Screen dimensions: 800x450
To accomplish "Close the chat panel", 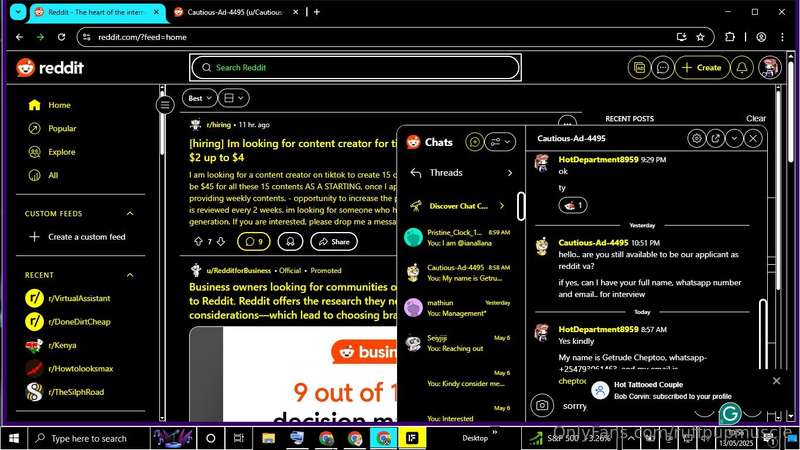I will [x=753, y=138].
